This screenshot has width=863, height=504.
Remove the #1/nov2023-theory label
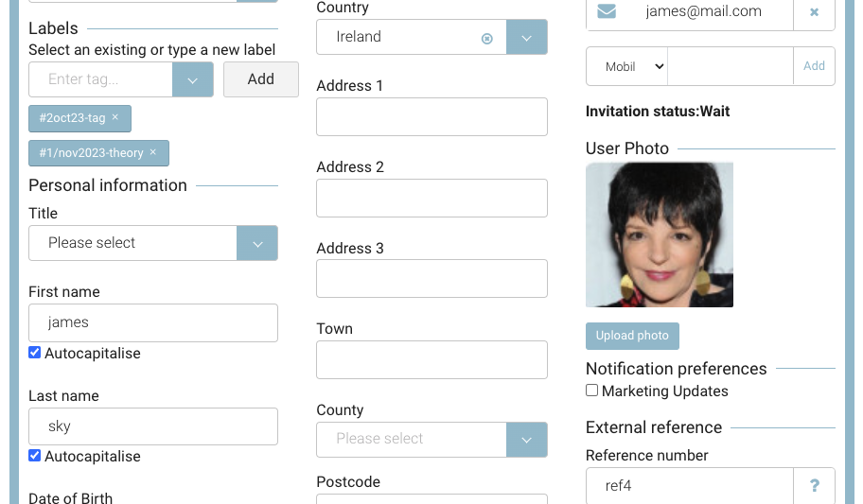click(x=152, y=152)
